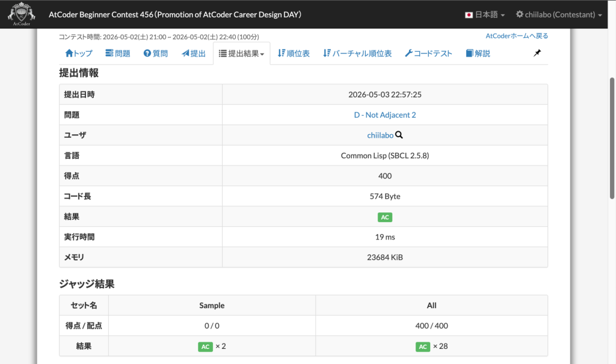Click the ユーザ row label

coord(75,135)
